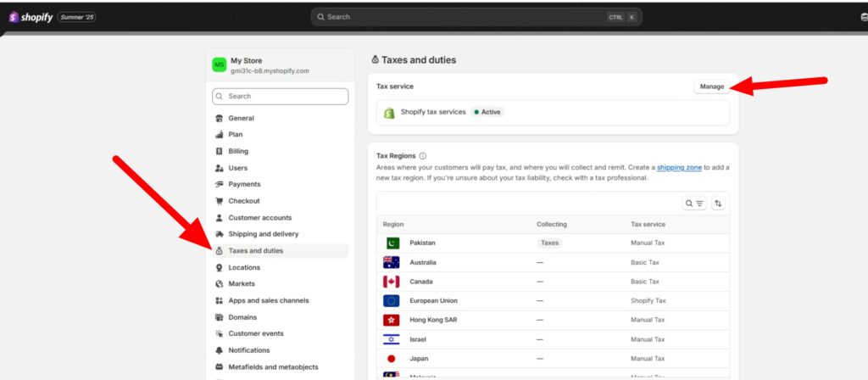Screen dimensions: 868x380
Task: Click the Customer accounts icon
Action: [219, 218]
